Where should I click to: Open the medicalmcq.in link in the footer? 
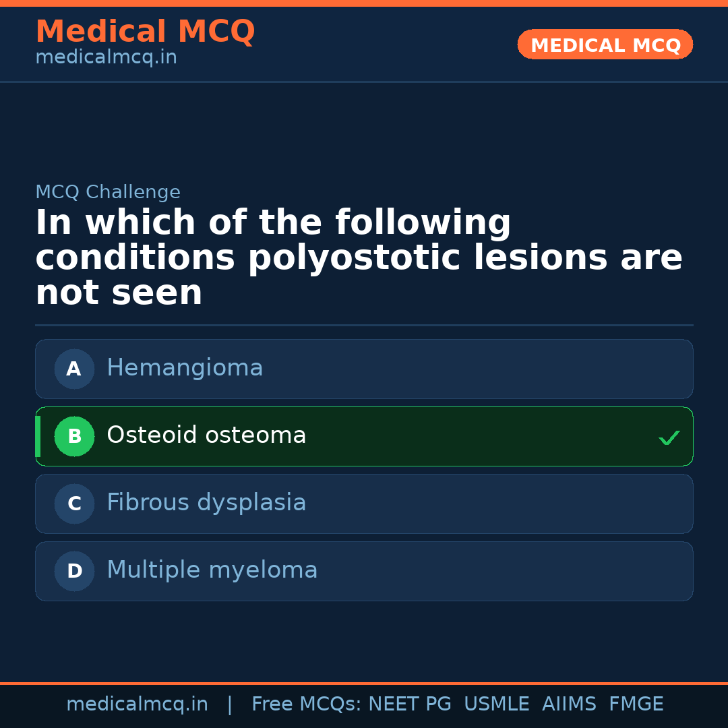click(138, 704)
